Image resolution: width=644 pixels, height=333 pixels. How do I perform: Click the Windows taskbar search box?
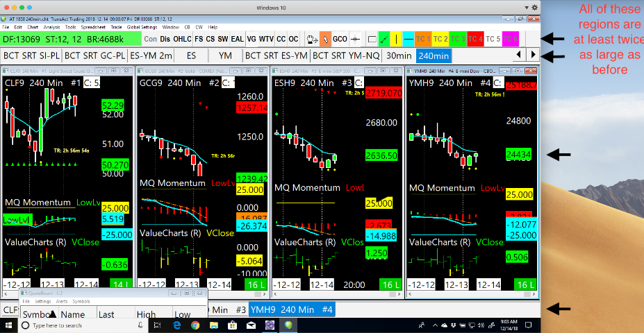tap(83, 325)
